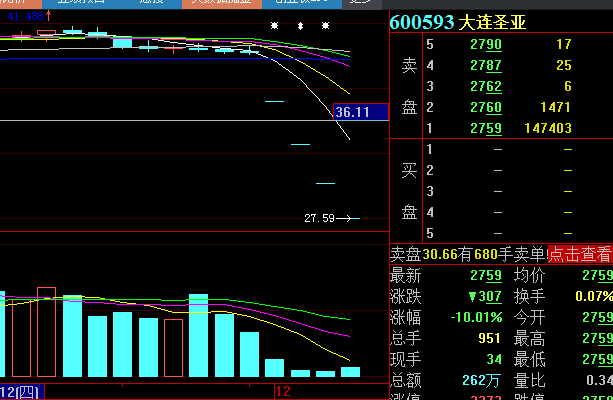Screen dimensions: 613x400
Task: Click sell level 4 price 2787
Action: coord(486,65)
